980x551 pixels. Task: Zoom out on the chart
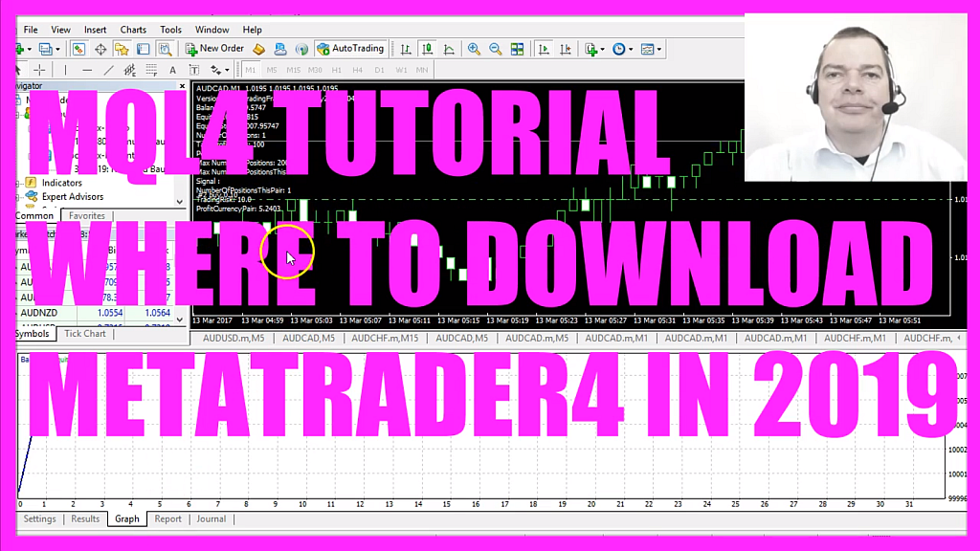pos(496,49)
